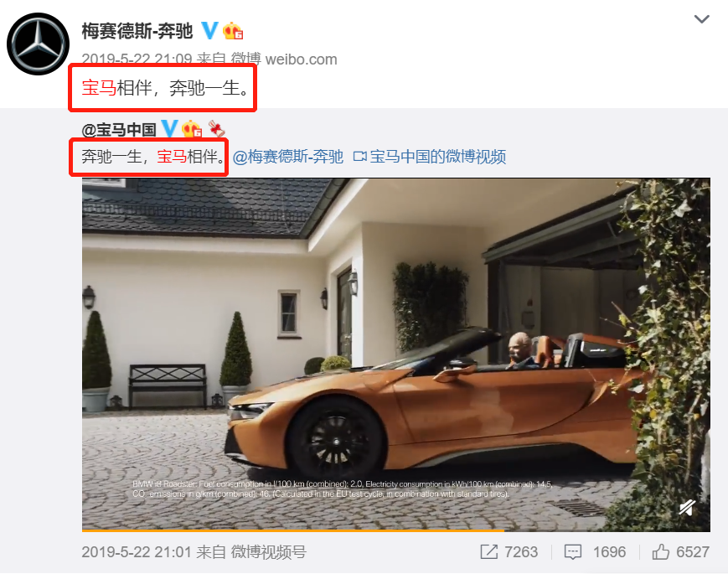Viewport: 728px width, 574px height.
Task: Click the blue verified V badge beside 梅赛德斯-奔驰
Action: [209, 31]
